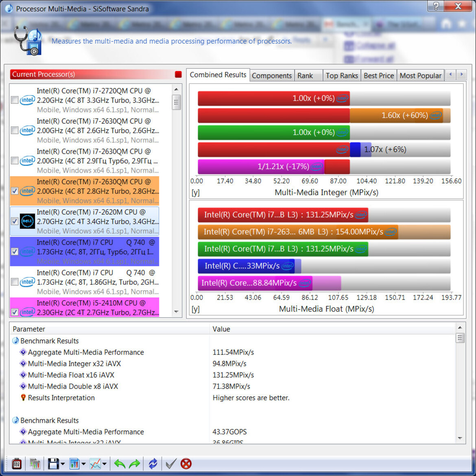Viewport: 476px width, 476px height.
Task: Select the Aggregate Multi-Media Performance 111.54MPix/s row
Action: (232, 352)
